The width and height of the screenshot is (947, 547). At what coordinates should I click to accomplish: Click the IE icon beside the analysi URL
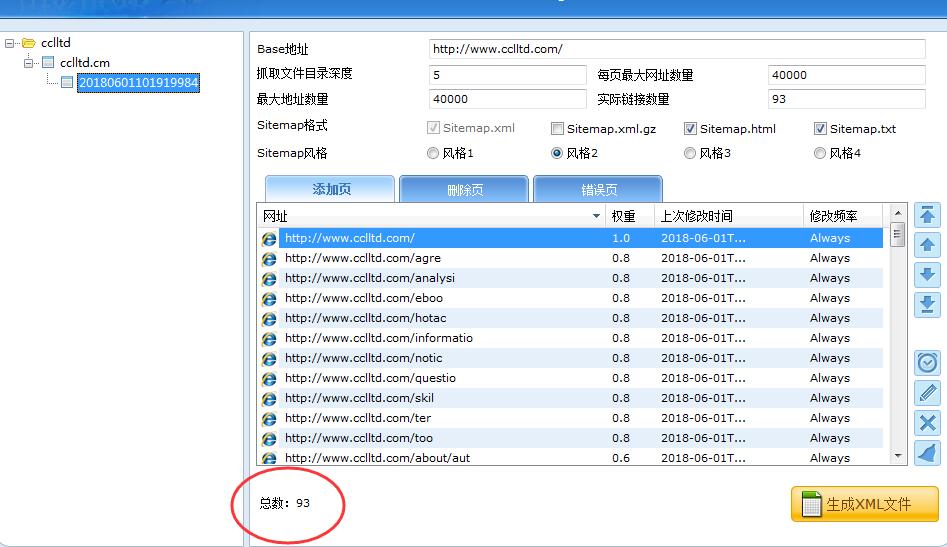point(269,278)
